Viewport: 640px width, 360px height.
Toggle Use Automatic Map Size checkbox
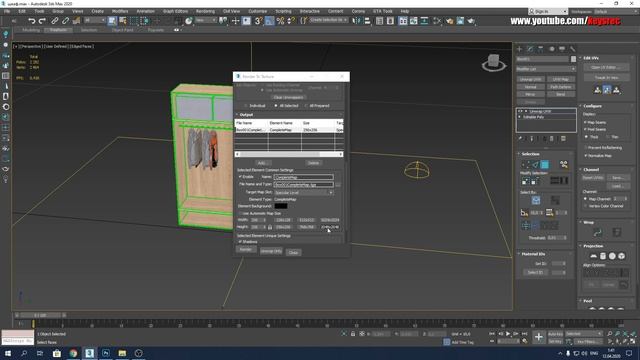(x=240, y=213)
